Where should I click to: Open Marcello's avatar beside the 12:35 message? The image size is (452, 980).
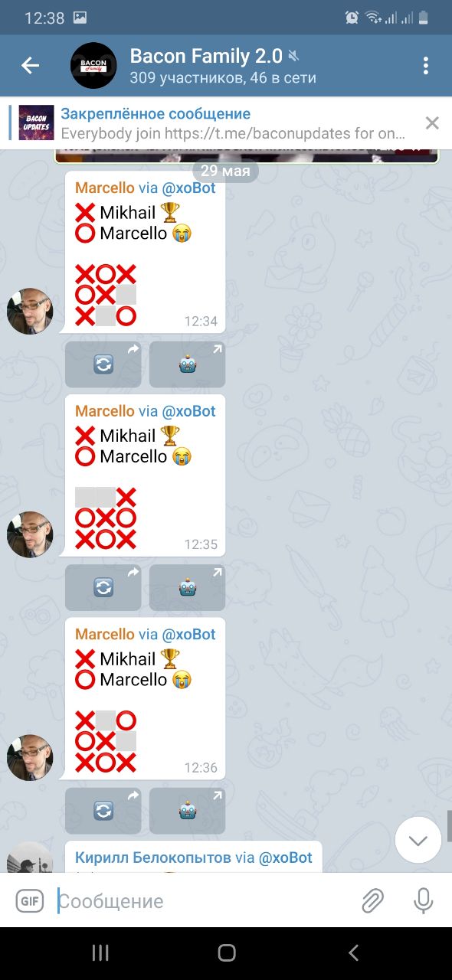point(30,534)
